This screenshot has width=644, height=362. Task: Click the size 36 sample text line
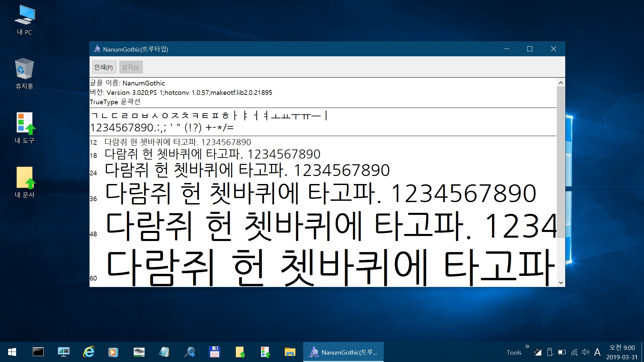[x=313, y=193]
